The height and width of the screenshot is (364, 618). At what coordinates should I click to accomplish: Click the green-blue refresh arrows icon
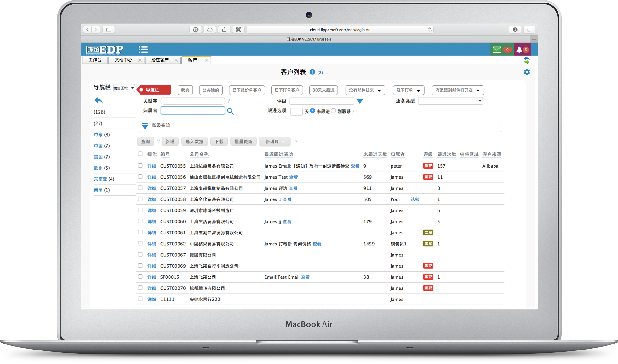coord(527,60)
